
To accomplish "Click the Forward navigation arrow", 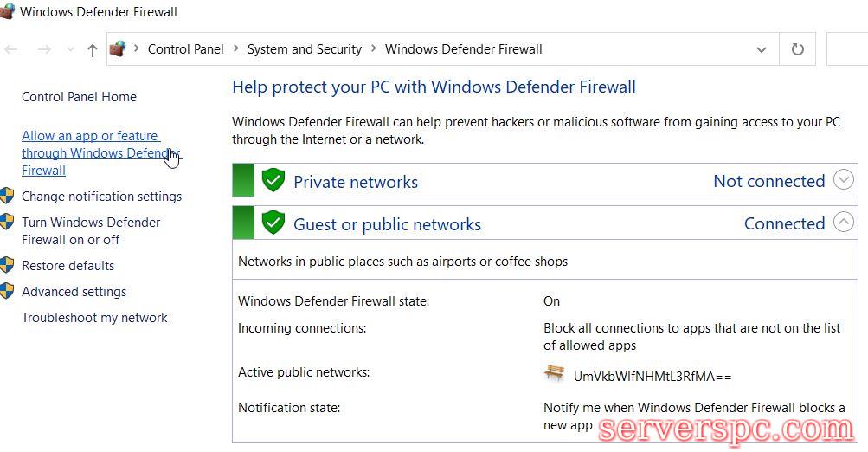I will (44, 50).
